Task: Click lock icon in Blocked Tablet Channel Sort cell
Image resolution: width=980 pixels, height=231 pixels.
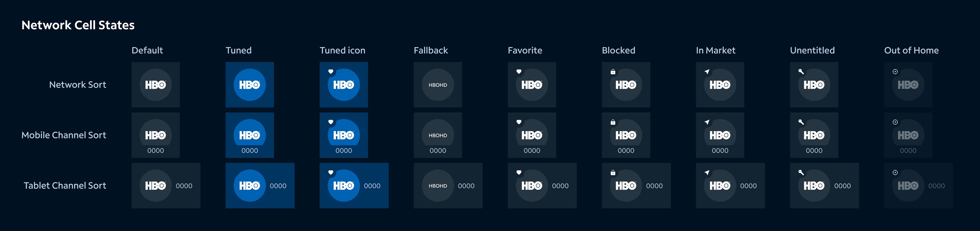Action: 613,173
